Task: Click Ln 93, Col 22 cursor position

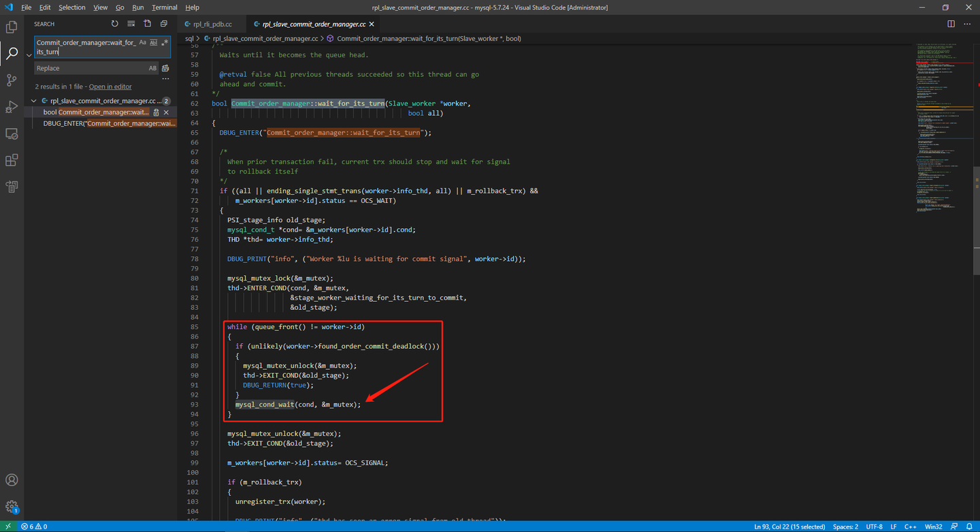Action: [789, 527]
